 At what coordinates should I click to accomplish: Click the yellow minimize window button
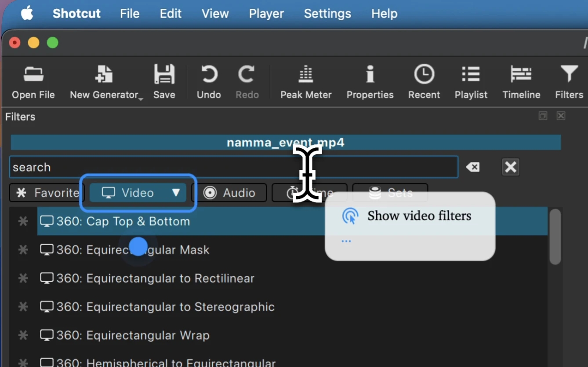coord(33,43)
